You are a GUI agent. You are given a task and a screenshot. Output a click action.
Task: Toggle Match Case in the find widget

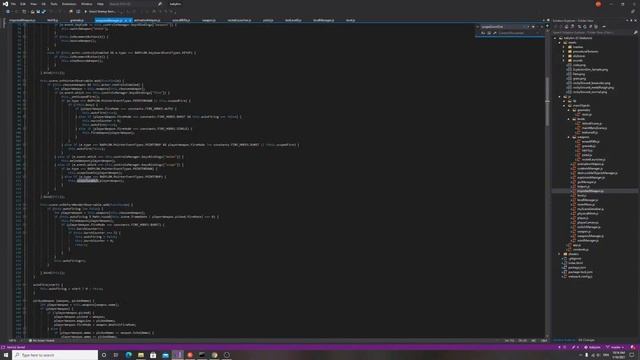point(483,33)
